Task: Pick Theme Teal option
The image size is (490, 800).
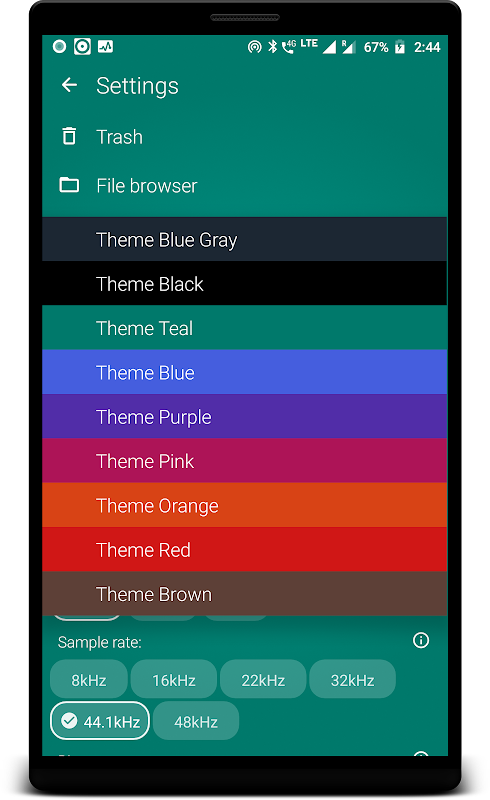Action: (244, 328)
